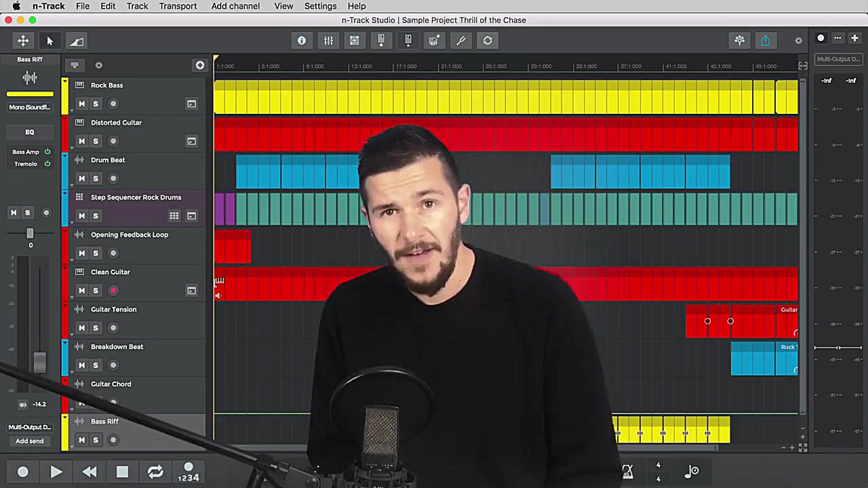Toggle the Bass Amp effect power

[x=47, y=152]
